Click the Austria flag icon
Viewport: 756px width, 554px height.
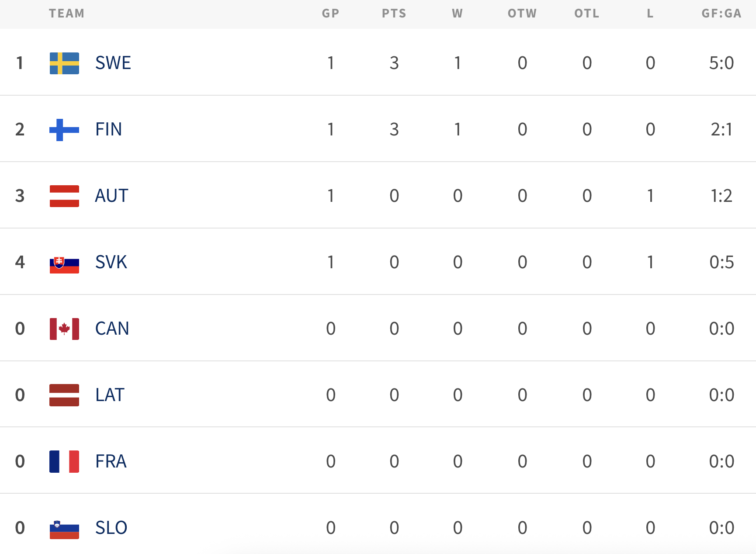point(64,196)
